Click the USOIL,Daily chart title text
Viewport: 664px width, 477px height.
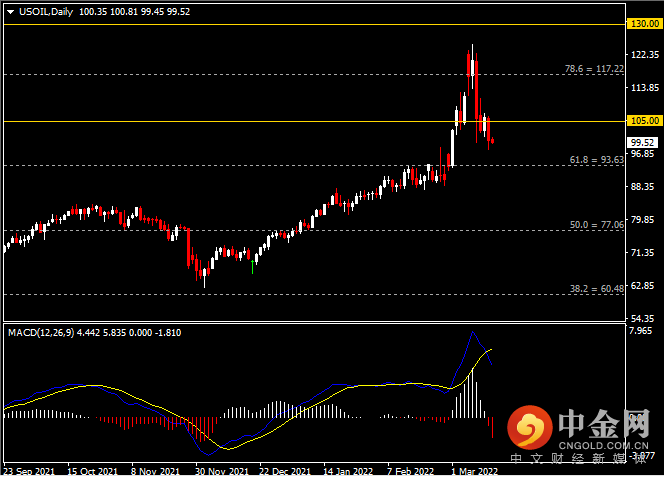click(x=46, y=12)
